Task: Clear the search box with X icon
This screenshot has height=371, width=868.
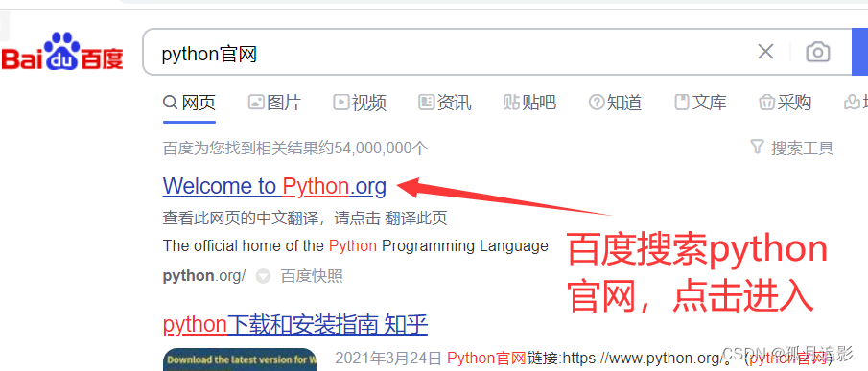Action: [x=765, y=52]
